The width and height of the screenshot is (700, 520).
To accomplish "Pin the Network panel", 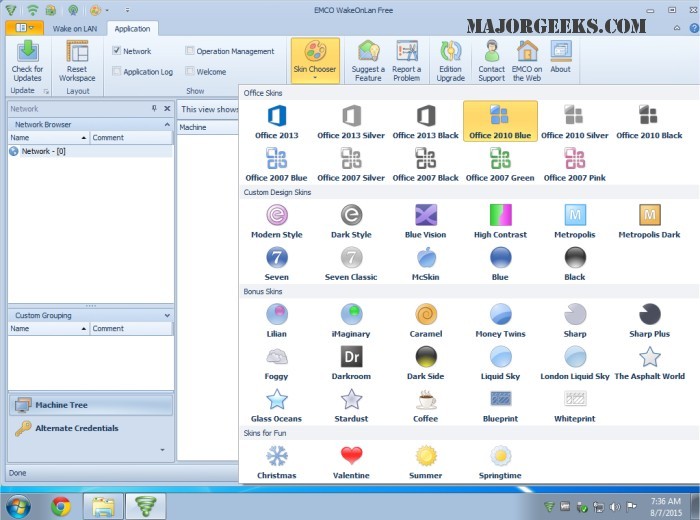I will pyautogui.click(x=154, y=108).
